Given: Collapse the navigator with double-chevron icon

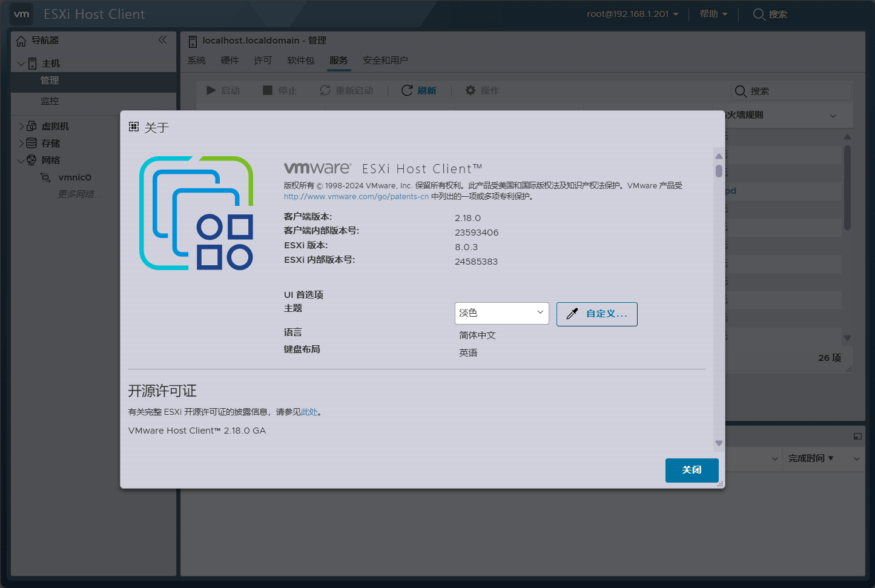Looking at the screenshot, I should pyautogui.click(x=162, y=40).
